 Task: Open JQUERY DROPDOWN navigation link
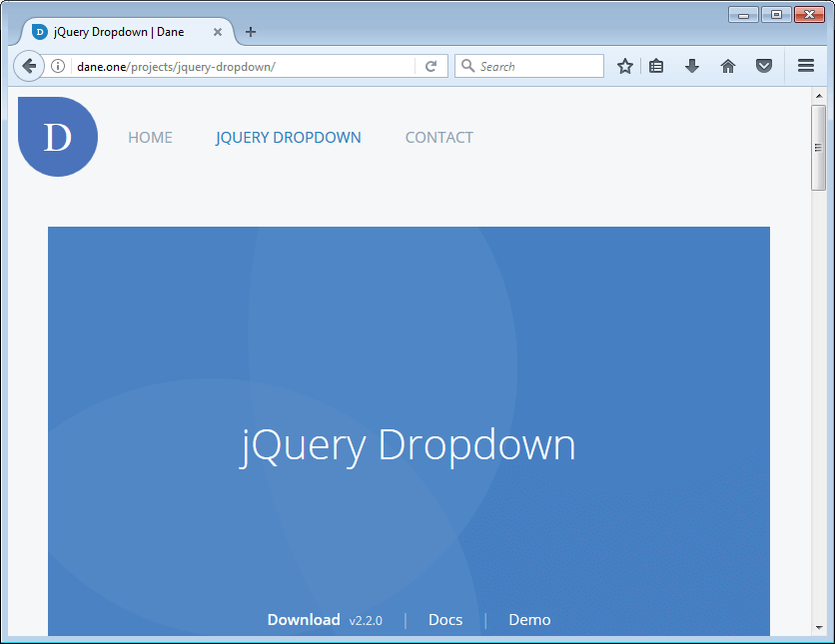click(x=289, y=138)
